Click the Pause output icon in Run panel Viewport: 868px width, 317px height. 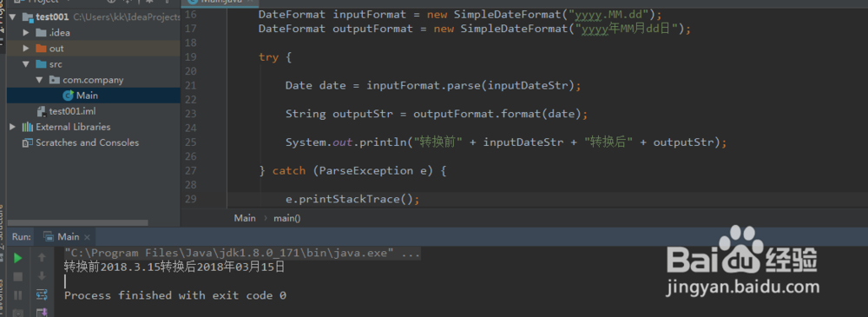pos(17,294)
